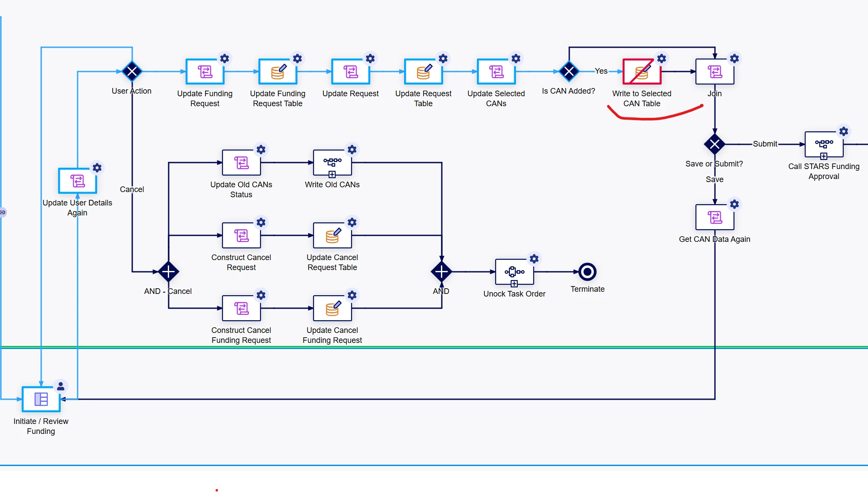Click gear badge on Write to Selected CAN Table

click(x=662, y=59)
